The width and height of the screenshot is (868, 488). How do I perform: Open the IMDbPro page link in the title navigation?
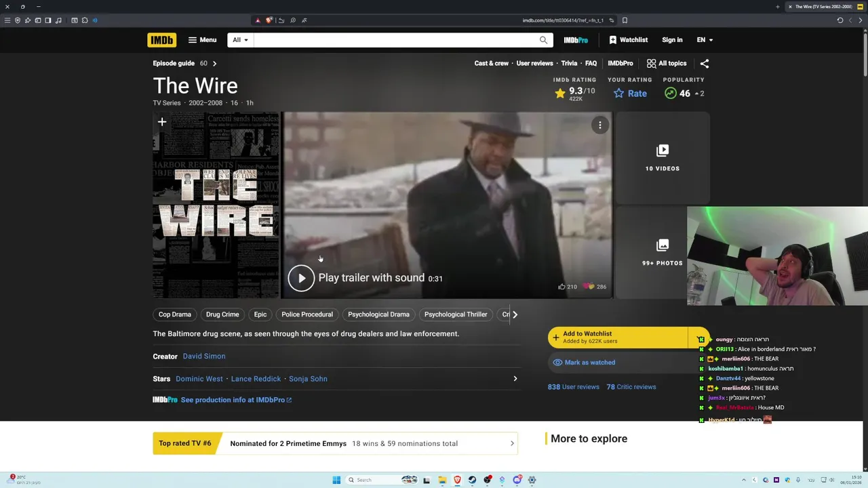point(620,63)
